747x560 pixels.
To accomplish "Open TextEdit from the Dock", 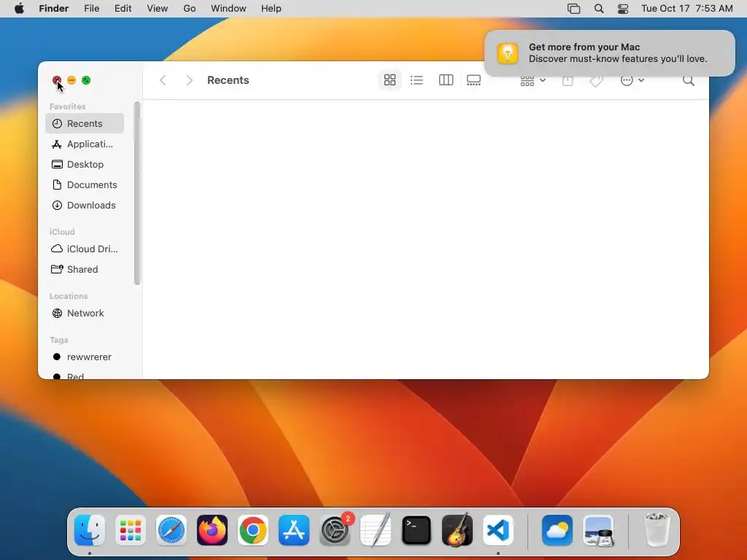I will point(376,530).
